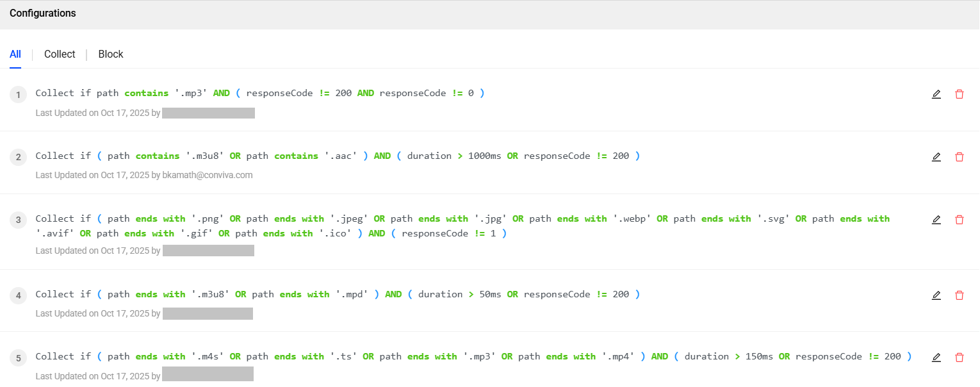This screenshot has height=387, width=980.
Task: Delete rule 4 ending with '.mpd'
Action: tap(959, 295)
